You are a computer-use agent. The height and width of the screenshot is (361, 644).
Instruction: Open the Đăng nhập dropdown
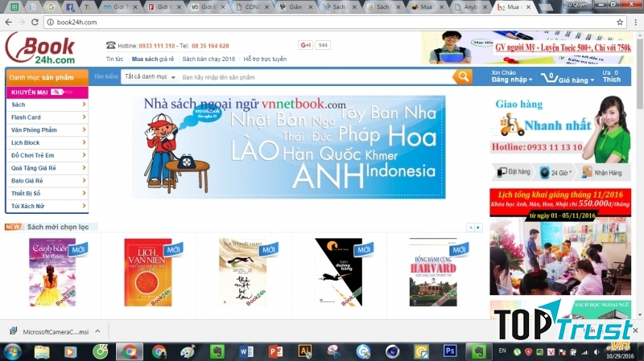click(x=512, y=80)
